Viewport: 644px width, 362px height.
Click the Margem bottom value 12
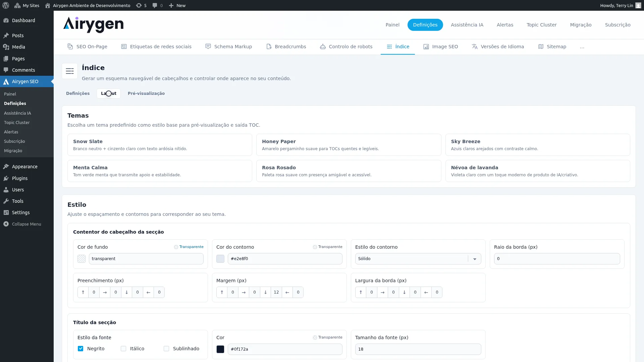click(x=276, y=292)
